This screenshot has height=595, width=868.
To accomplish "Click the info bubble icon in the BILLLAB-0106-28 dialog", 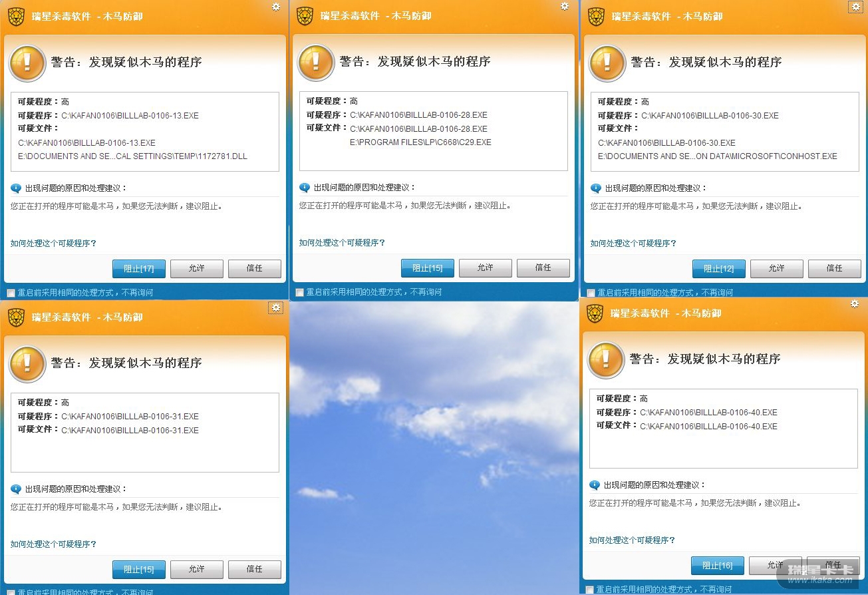I will click(x=305, y=188).
